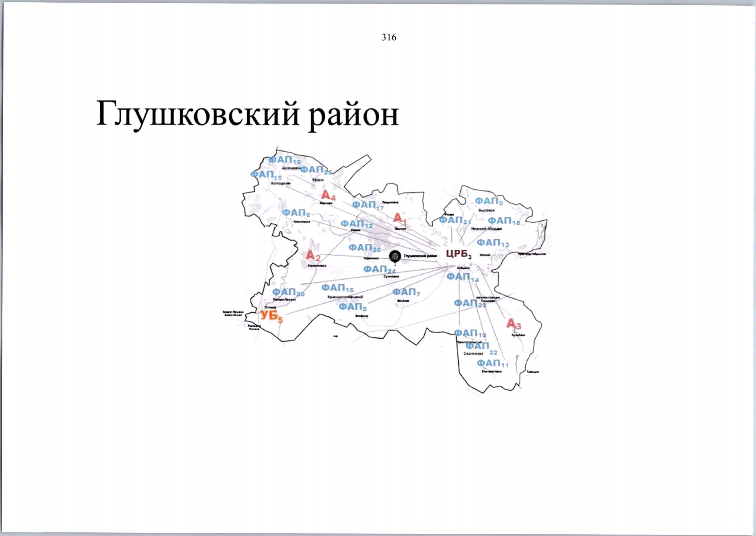Image resolution: width=756 pixels, height=536 pixels.
Task: Click the red А2 label
Action: click(x=313, y=256)
